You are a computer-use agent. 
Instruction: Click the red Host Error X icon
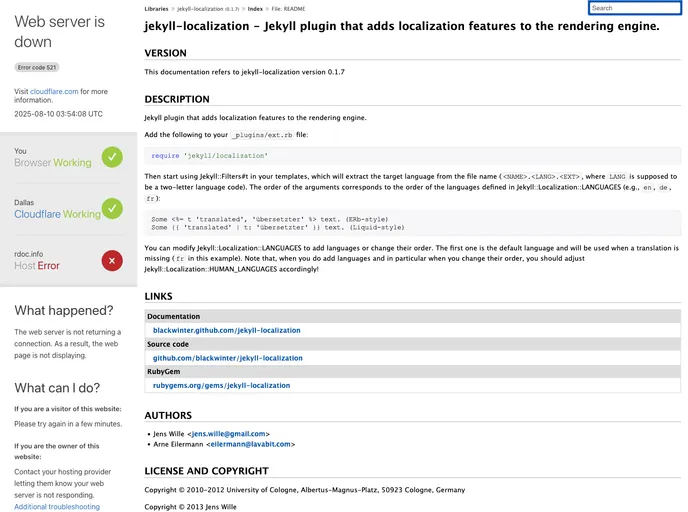pyautogui.click(x=112, y=261)
